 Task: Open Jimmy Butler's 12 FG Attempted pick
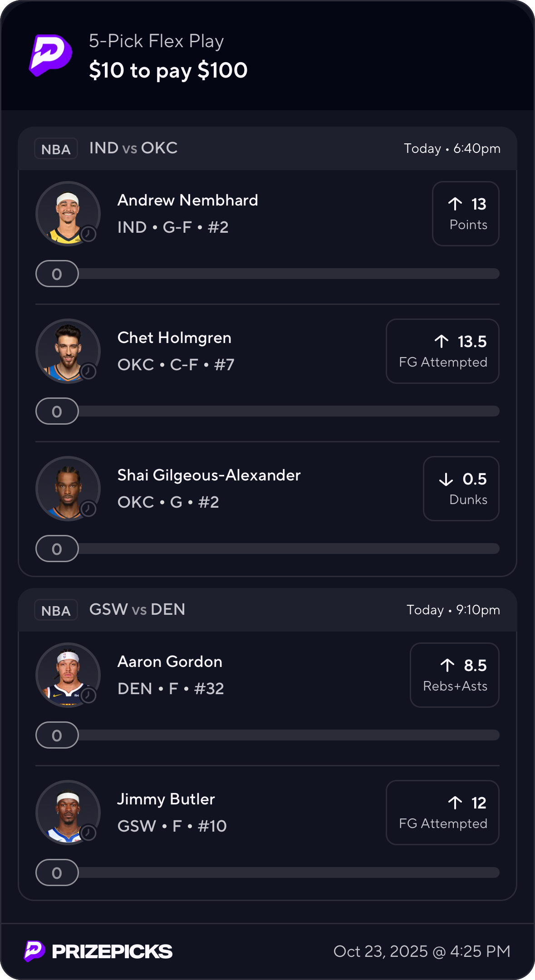[442, 813]
